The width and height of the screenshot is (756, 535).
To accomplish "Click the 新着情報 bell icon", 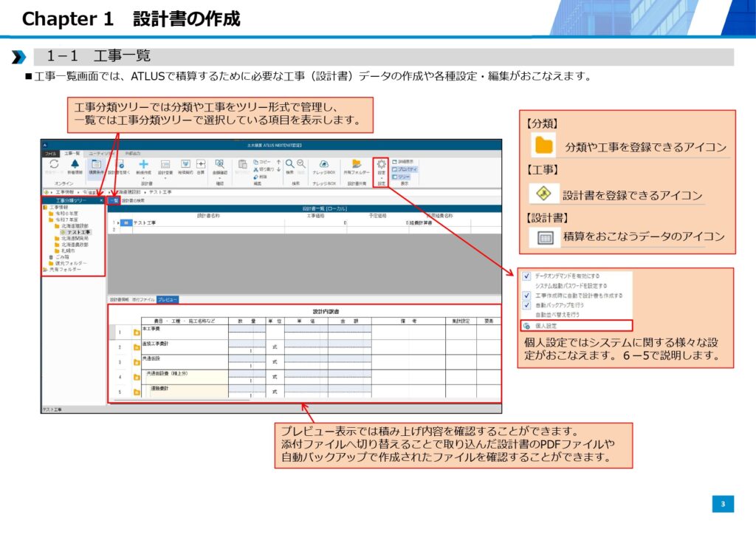I will point(75,165).
